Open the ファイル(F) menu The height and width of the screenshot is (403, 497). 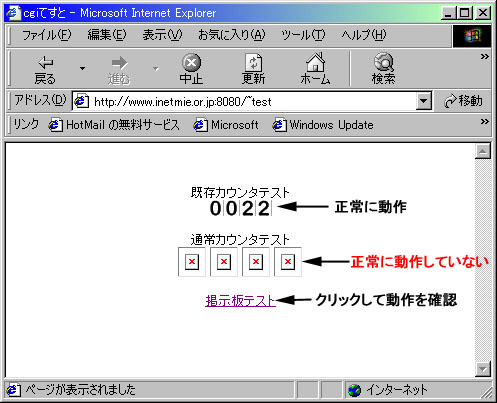[47, 35]
